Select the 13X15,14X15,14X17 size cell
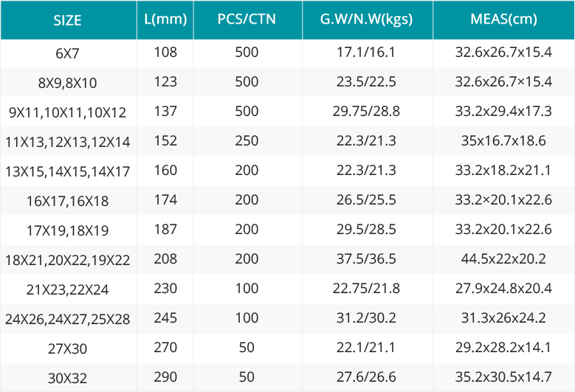This screenshot has height=392, width=575. click(67, 171)
